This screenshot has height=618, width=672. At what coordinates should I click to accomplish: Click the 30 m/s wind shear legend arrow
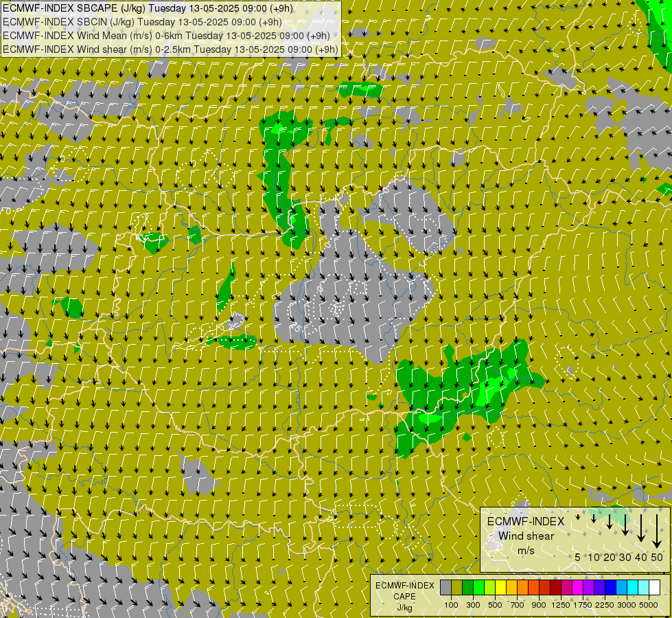coord(625,525)
